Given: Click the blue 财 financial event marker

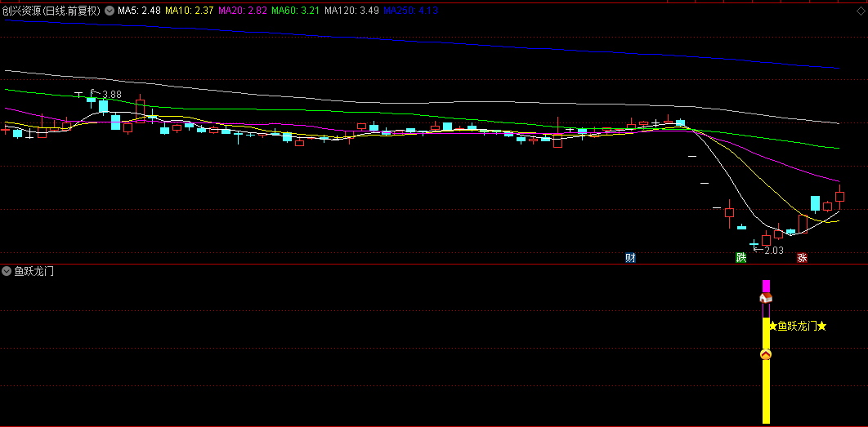Looking at the screenshot, I should (630, 258).
